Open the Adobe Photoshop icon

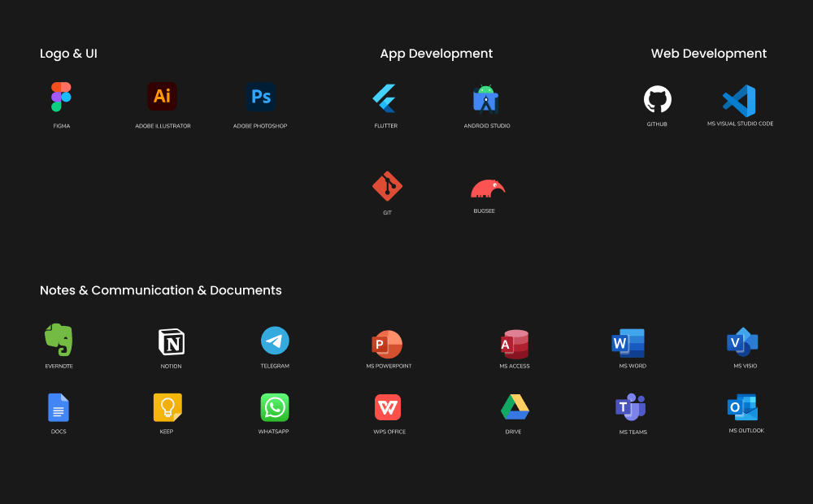260,97
